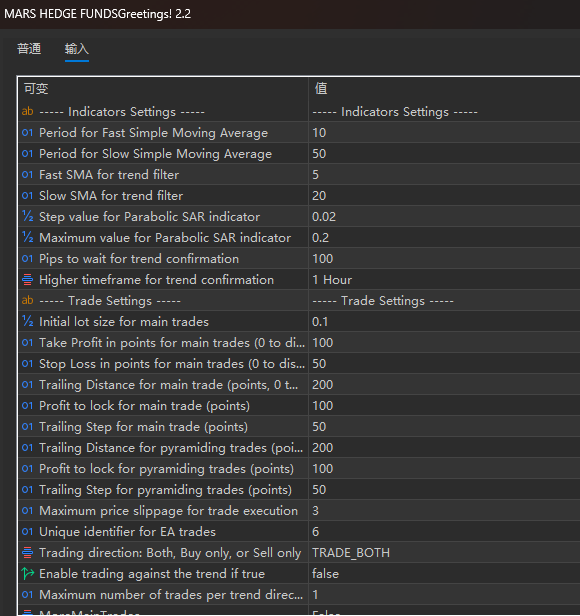This screenshot has width=580, height=616.
Task: Click the string type icon for Trade Settings
Action: point(28,301)
